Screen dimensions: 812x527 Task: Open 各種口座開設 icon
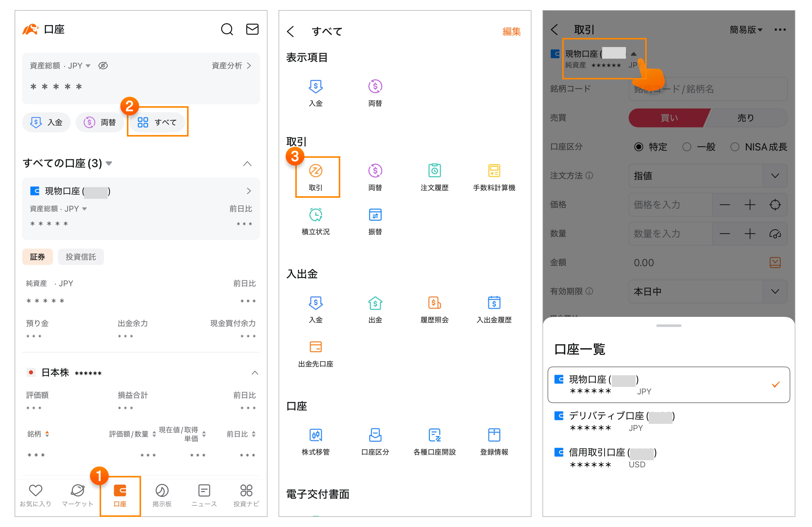pos(435,442)
